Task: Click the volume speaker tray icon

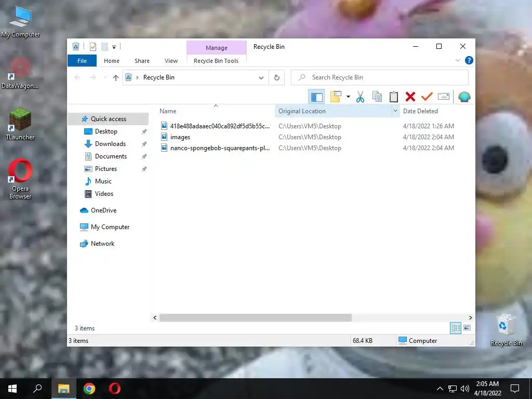Action: pyautogui.click(x=465, y=389)
